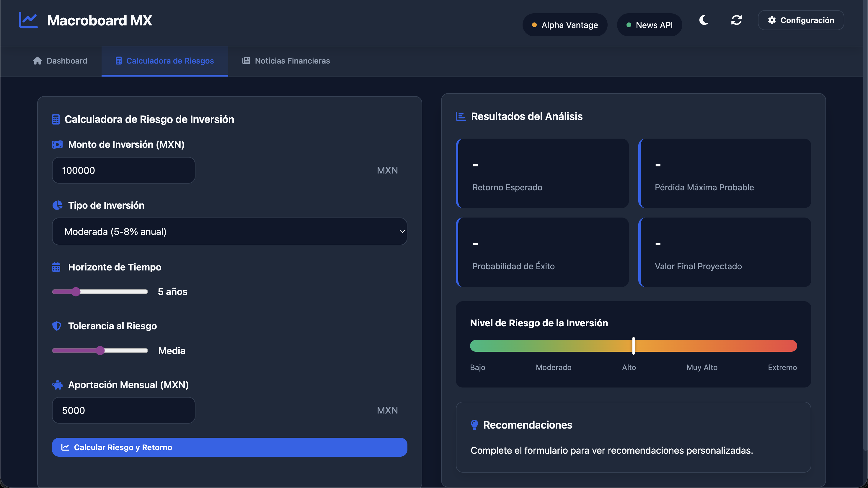Switch to the Dashboard tab

point(60,61)
